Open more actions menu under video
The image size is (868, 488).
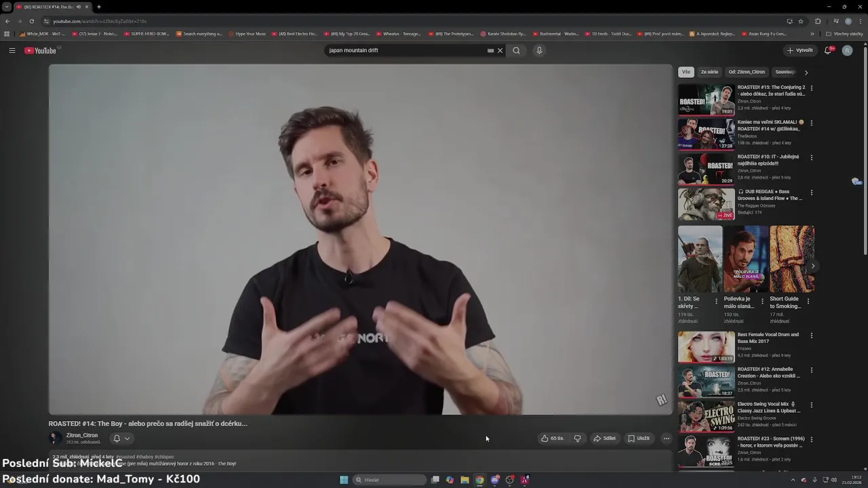pos(666,439)
